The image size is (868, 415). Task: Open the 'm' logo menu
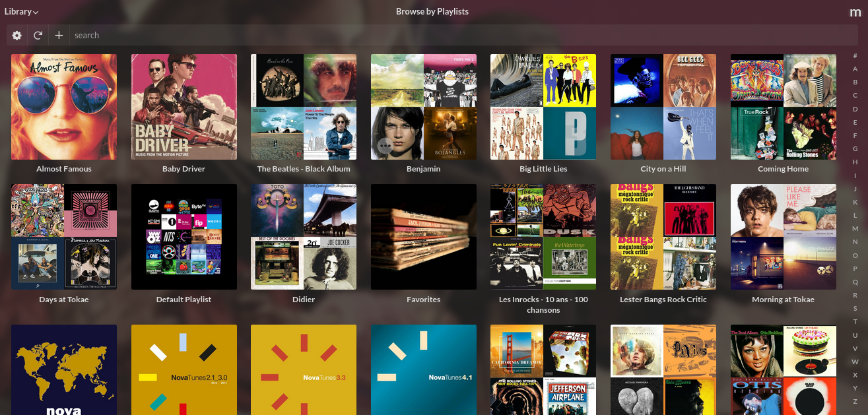[x=855, y=12]
